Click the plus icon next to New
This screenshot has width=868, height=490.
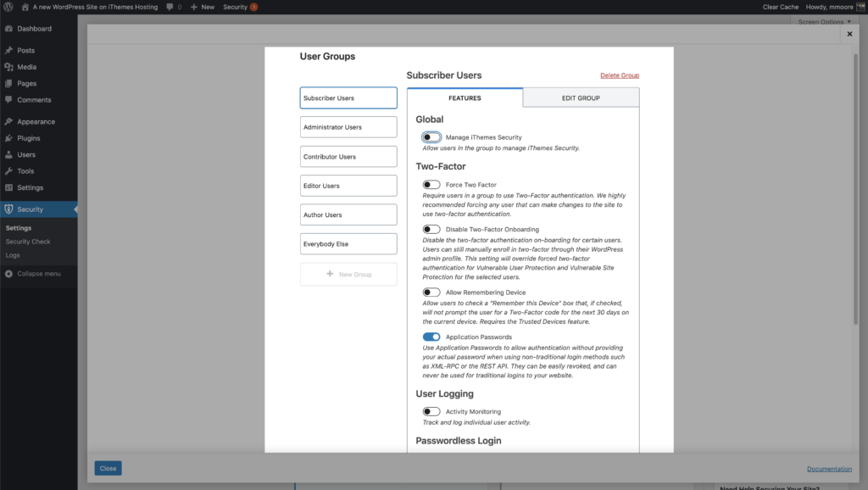[194, 7]
